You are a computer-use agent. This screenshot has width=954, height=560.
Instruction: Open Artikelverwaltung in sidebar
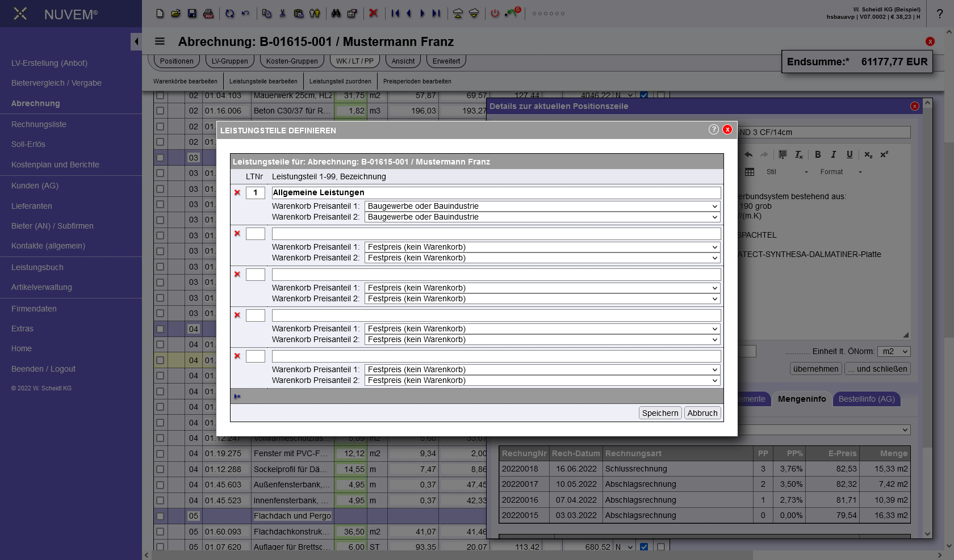pyautogui.click(x=41, y=288)
